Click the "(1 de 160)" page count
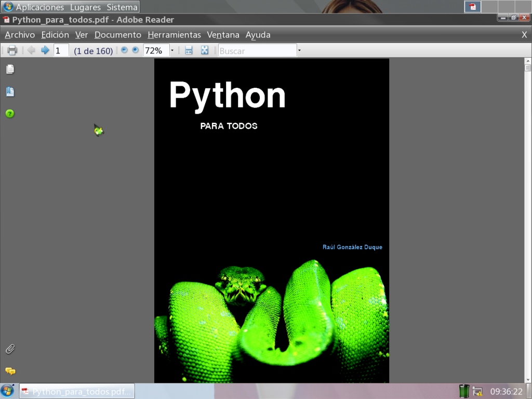532x399 pixels. click(94, 51)
